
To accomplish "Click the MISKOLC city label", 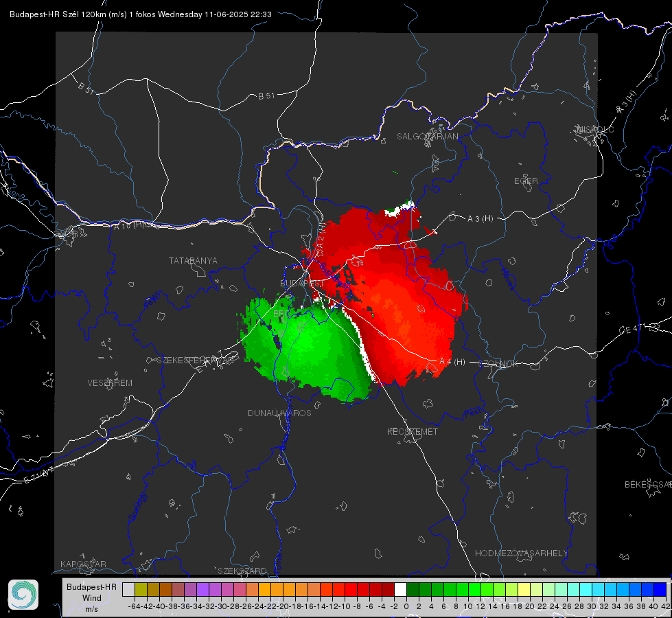I will tap(596, 129).
